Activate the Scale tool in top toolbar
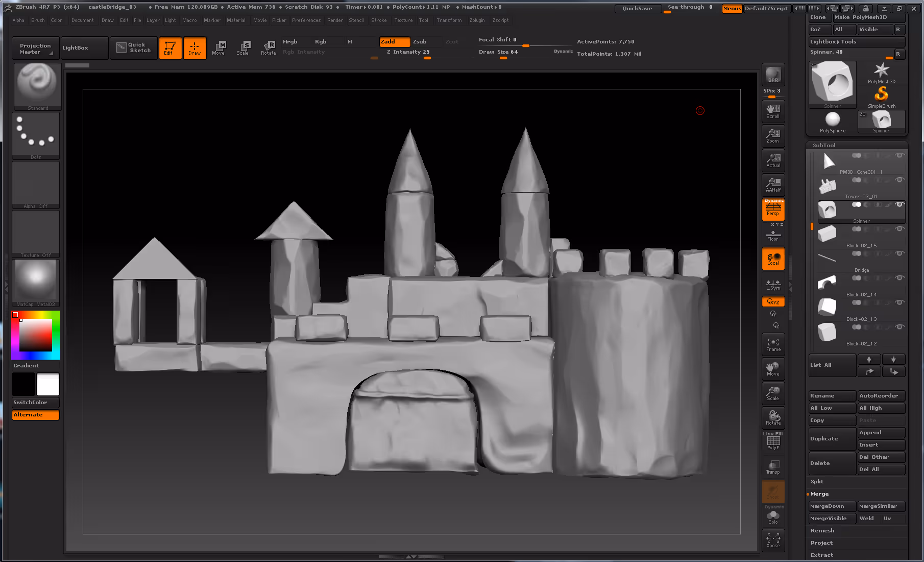This screenshot has width=924, height=562. [243, 48]
